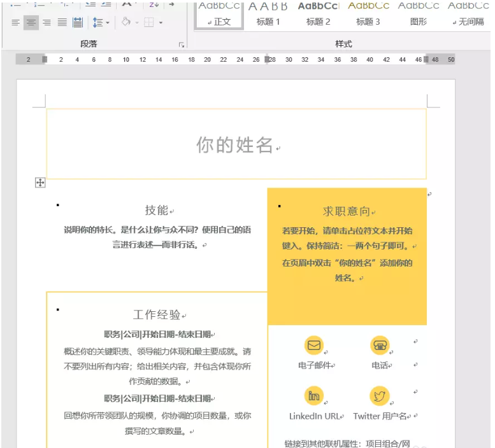
Task: Click the horizontal ruler at mark 20
Action: coord(207,60)
